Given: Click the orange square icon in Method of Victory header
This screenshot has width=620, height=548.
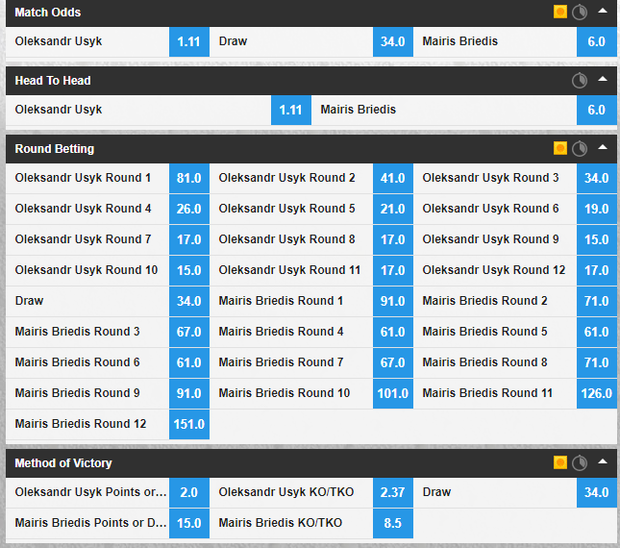Looking at the screenshot, I should [561, 462].
